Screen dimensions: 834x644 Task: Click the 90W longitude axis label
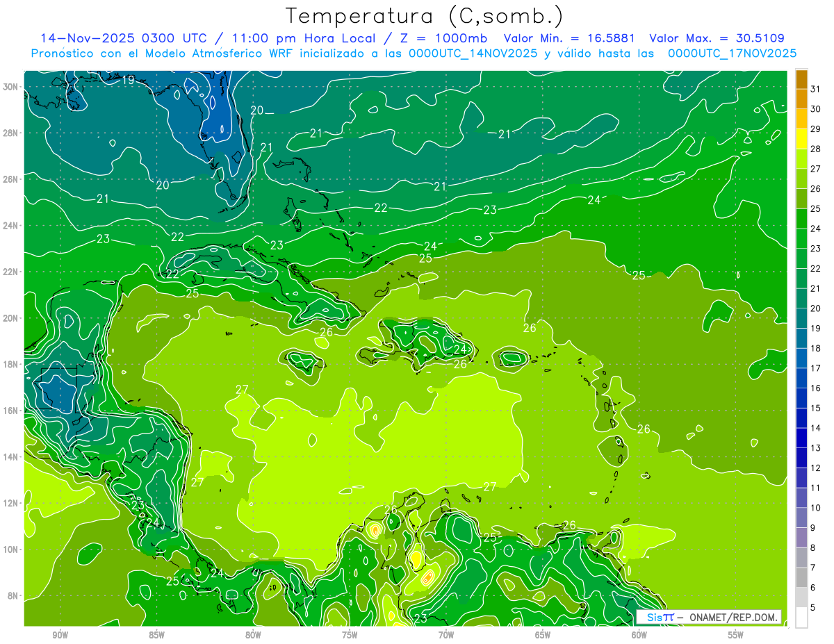[60, 635]
